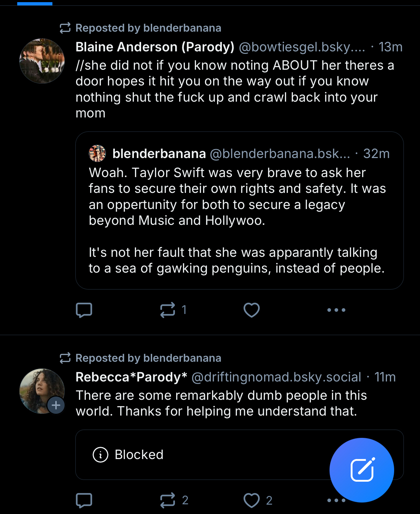The image size is (420, 514).
Task: Open the compose new post button
Action: [x=361, y=470]
